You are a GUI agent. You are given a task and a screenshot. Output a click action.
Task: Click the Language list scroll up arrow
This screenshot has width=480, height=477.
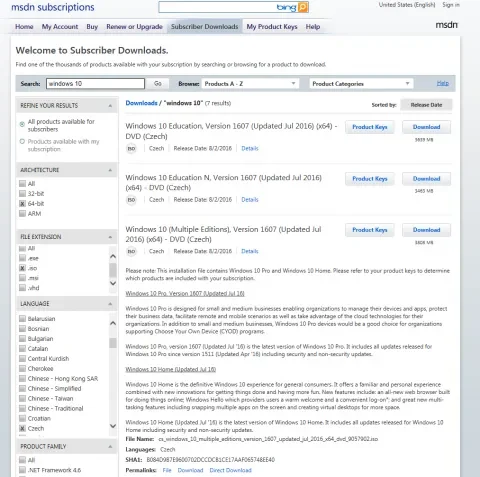coord(113,323)
